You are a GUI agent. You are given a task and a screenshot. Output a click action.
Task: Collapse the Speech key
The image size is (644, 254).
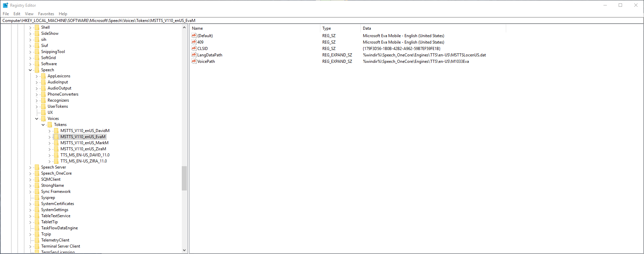30,70
